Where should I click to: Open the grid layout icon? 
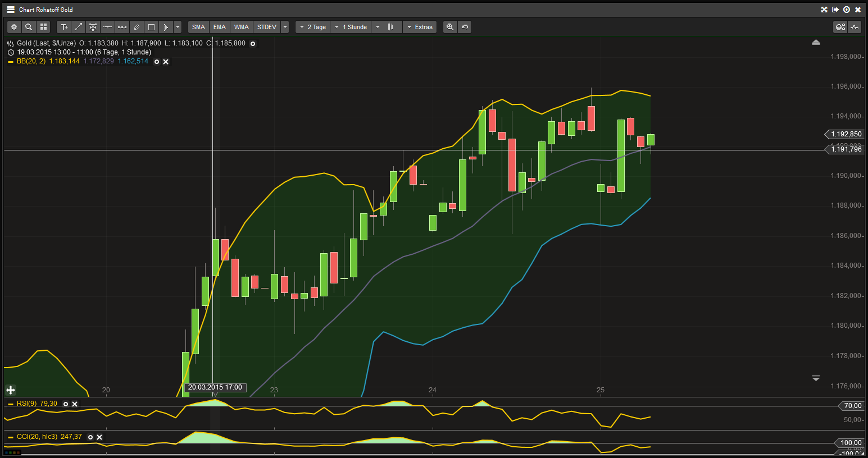point(43,27)
